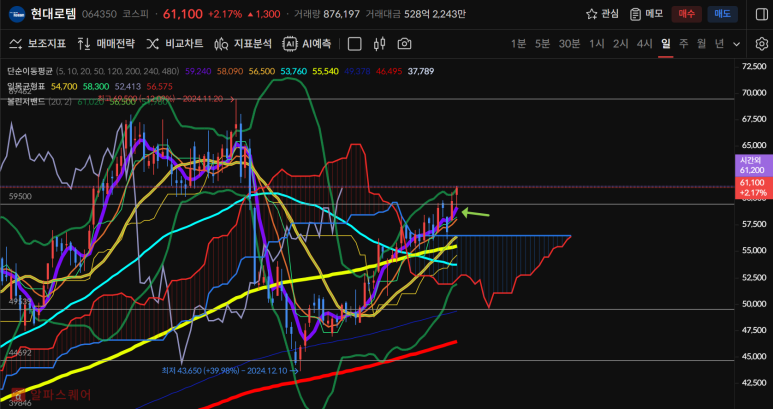Open the 지표분석 indicator analysis tool

point(243,44)
